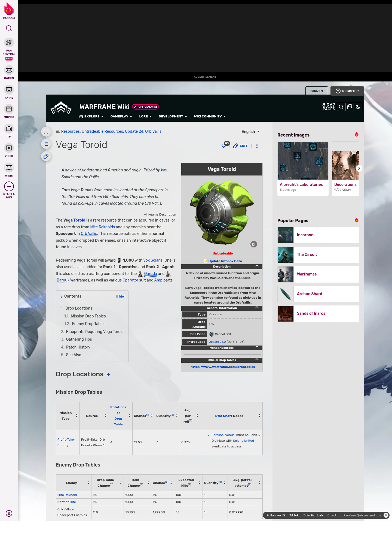The image size is (392, 545).
Task: Advance Recent Images carousel arrow
Action: coord(359,168)
